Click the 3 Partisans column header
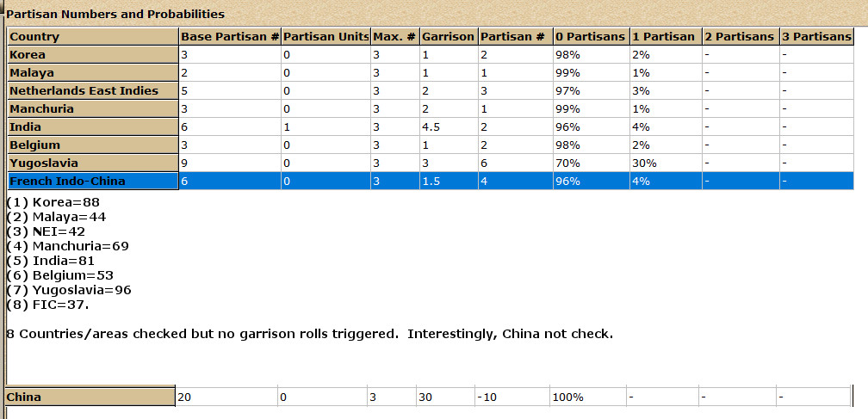 tap(816, 37)
